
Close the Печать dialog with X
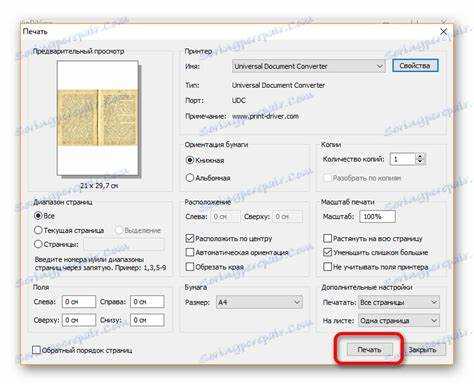(x=443, y=32)
